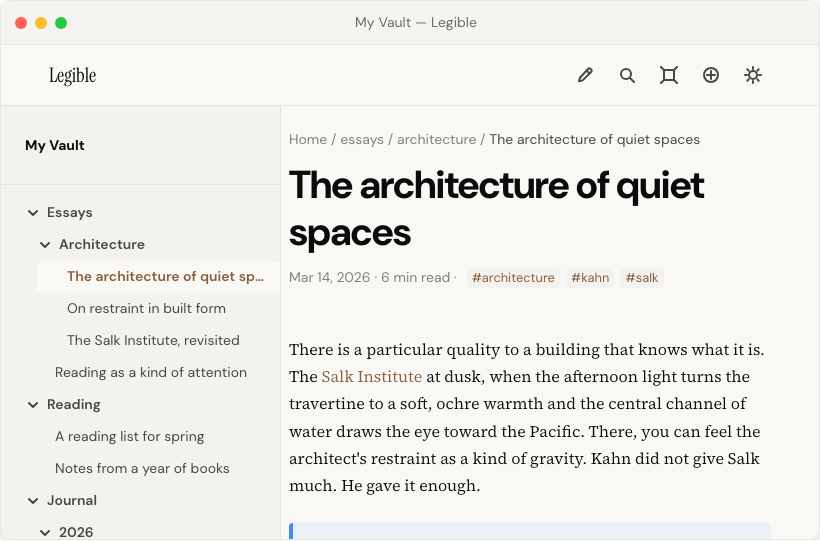Collapse the Reading folder chevron
Viewport: 820px width, 541px height.
(x=33, y=405)
